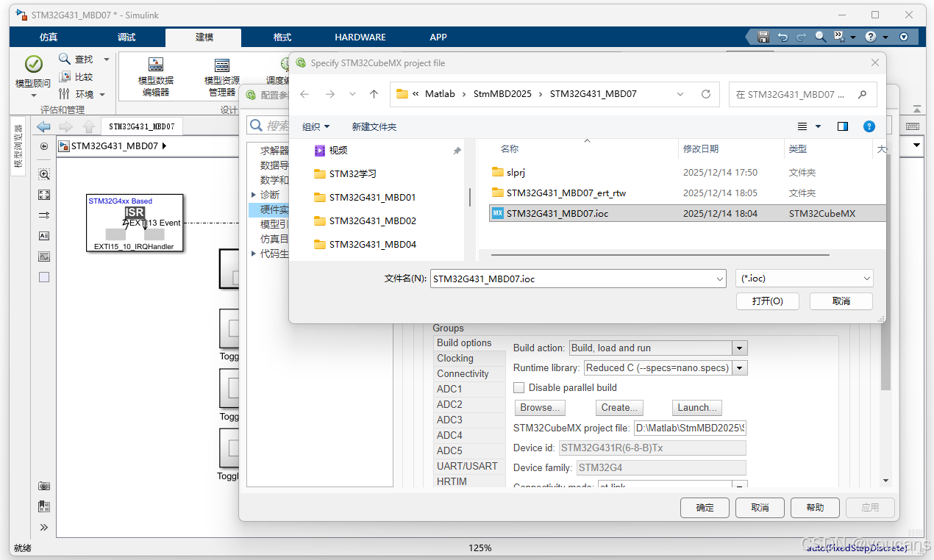Viewport: 934px width, 560px height.
Task: Open the file dialog help icon
Action: (x=869, y=126)
